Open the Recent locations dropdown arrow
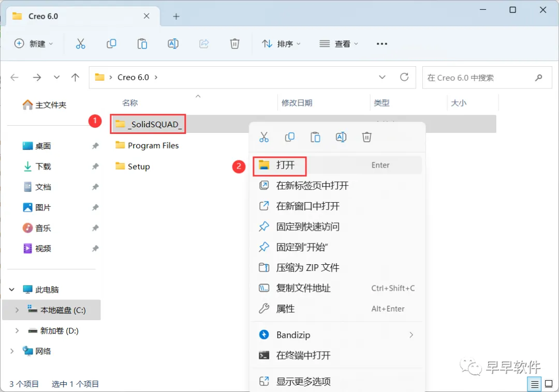The width and height of the screenshot is (559, 392). [x=57, y=77]
